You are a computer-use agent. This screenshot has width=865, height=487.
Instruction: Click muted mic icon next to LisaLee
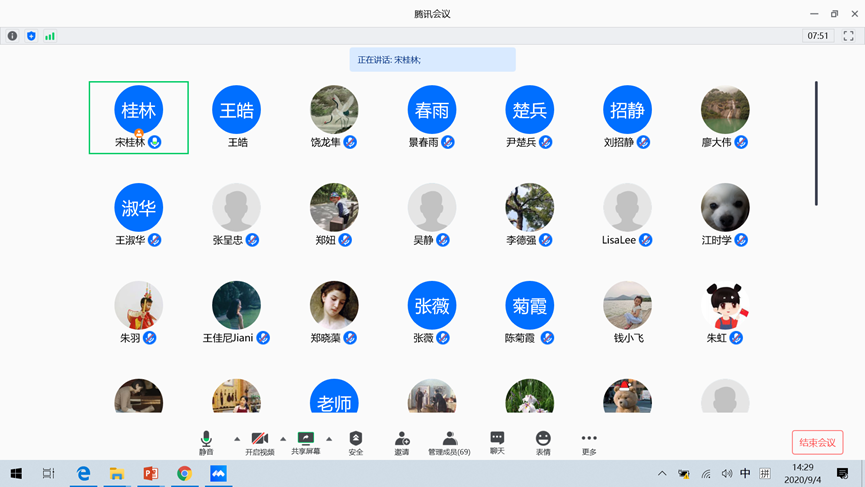tap(645, 240)
